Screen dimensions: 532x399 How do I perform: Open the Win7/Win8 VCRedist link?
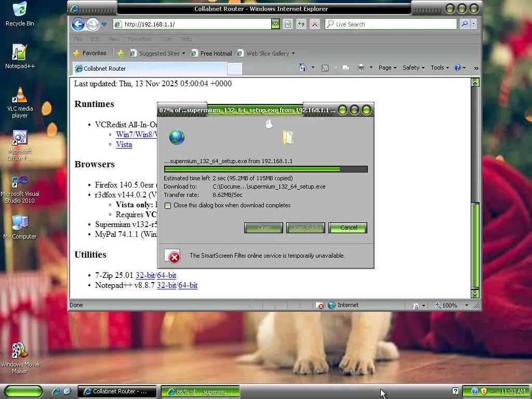[x=137, y=135]
